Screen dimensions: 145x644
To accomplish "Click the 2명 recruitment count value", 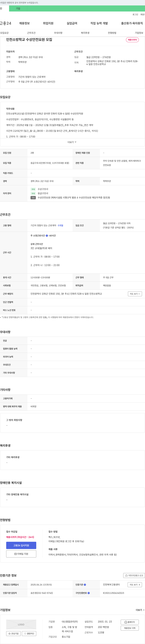I will 32,153.
